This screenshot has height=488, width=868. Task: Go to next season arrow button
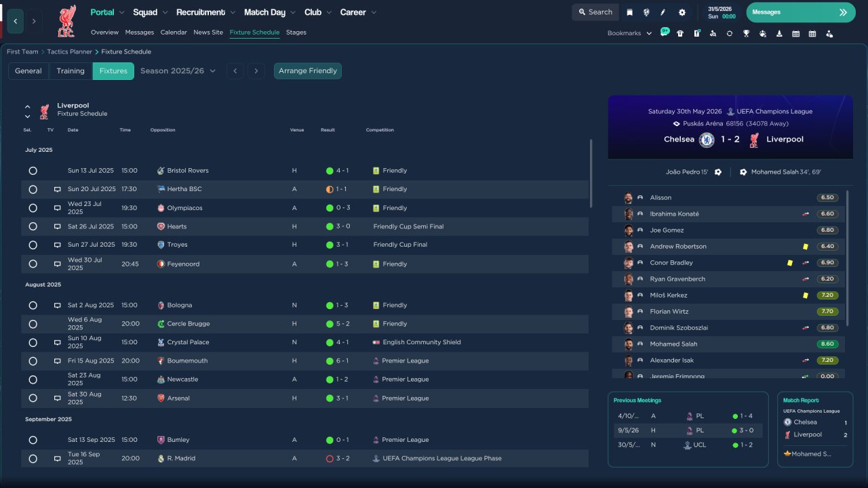click(x=256, y=71)
